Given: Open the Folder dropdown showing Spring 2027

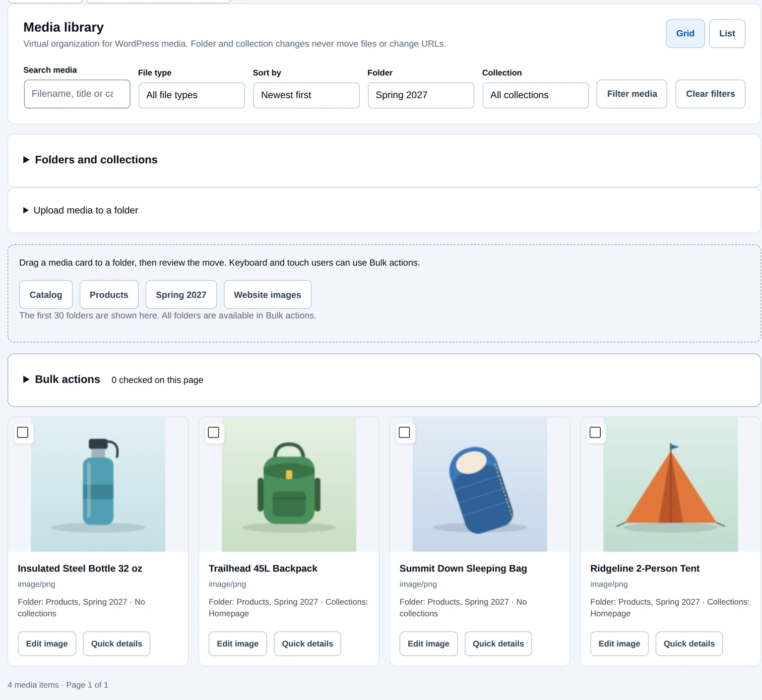Looking at the screenshot, I should pos(421,95).
